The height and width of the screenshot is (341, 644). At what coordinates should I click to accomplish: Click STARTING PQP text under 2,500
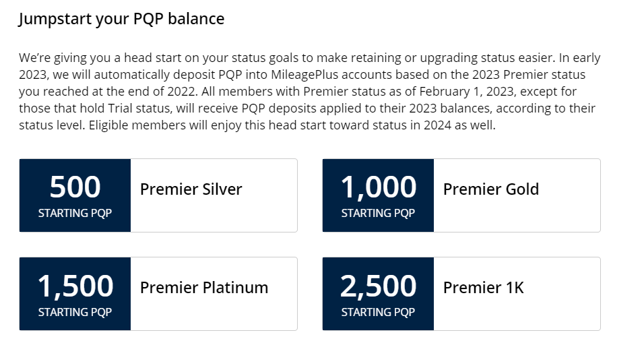point(379,312)
